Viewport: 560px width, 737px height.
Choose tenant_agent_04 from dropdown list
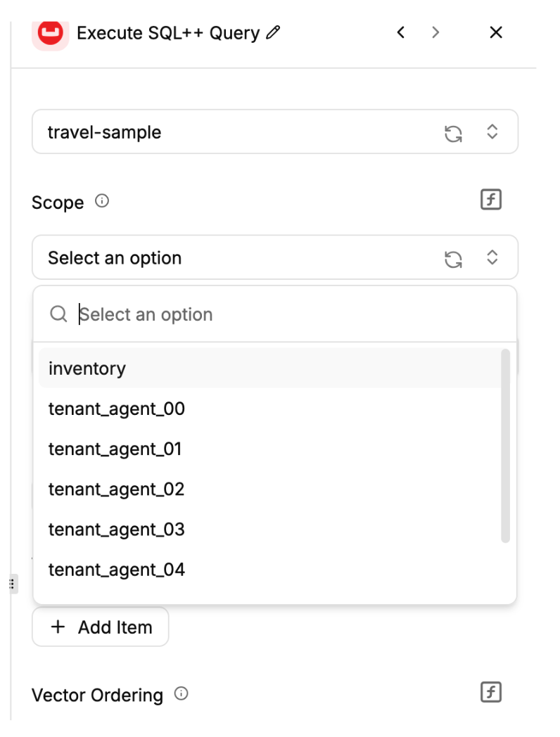[117, 569]
